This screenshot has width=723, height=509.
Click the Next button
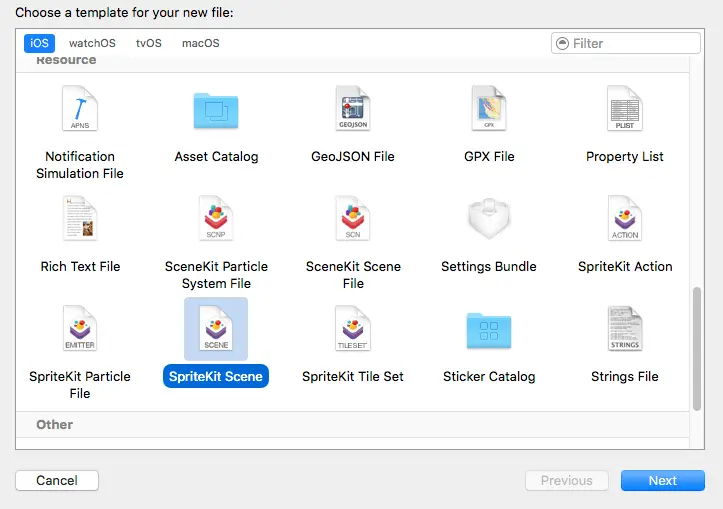pos(662,481)
